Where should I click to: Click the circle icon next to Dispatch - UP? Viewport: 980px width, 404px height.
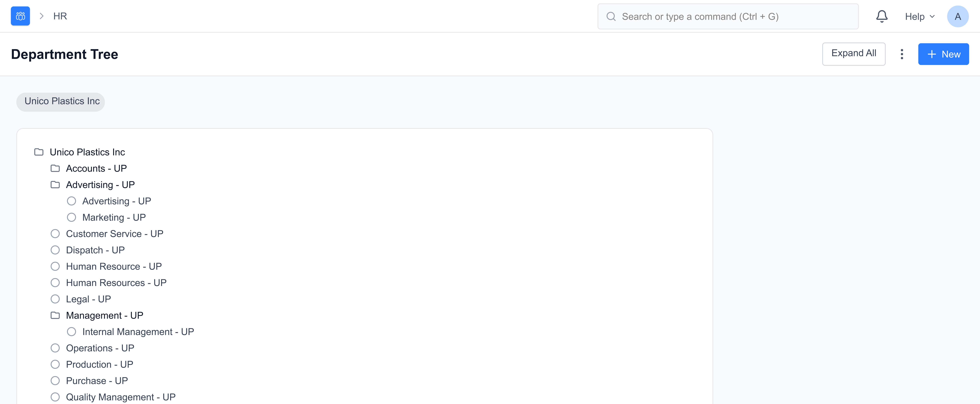pyautogui.click(x=55, y=250)
